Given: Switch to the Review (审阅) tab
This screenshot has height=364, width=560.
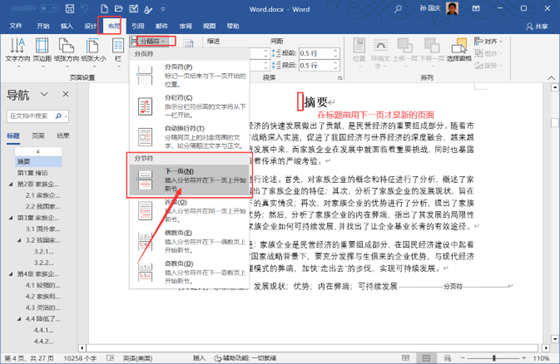Looking at the screenshot, I should tap(186, 26).
